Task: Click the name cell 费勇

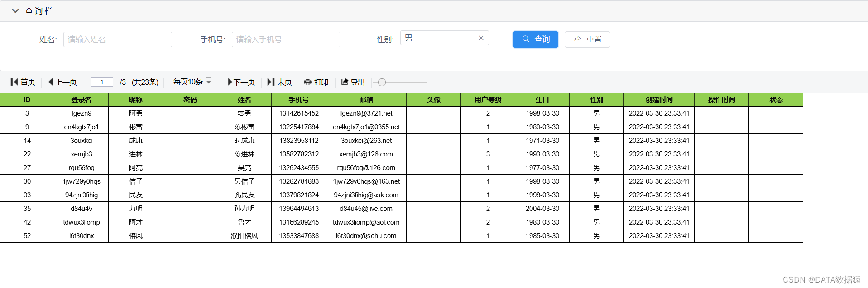Action: click(245, 113)
